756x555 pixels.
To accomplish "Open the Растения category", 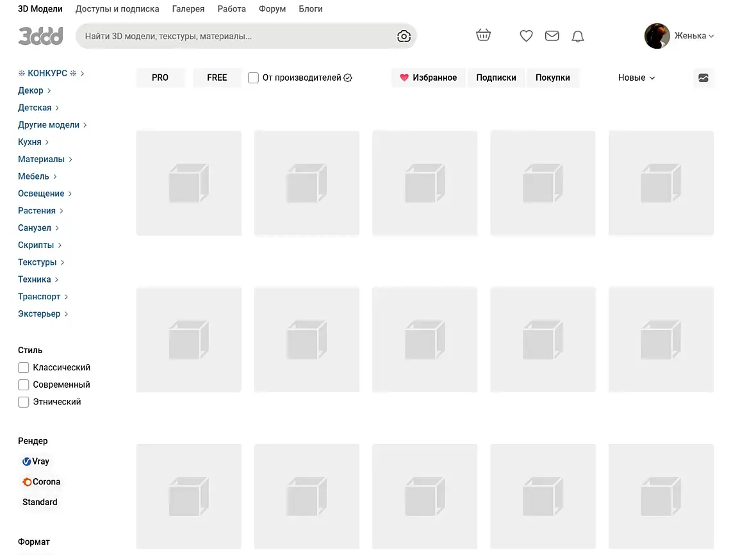I will 40,211.
